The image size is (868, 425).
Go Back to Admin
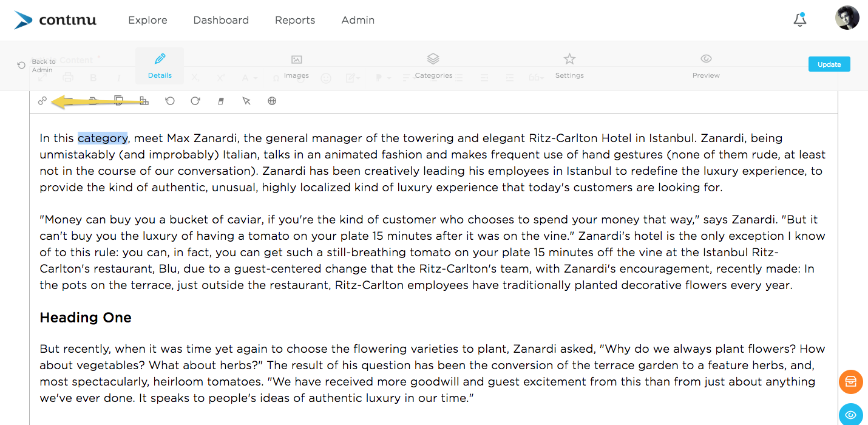(x=36, y=66)
